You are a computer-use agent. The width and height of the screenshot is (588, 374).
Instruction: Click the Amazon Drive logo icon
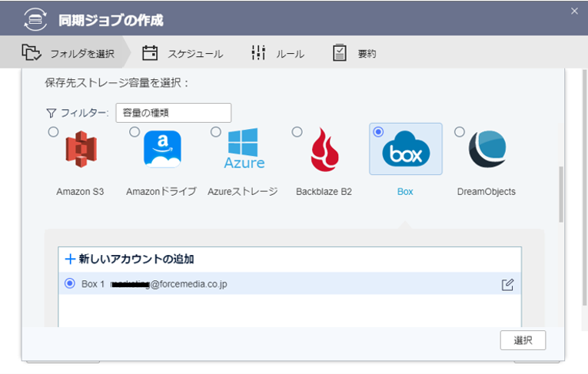(x=162, y=149)
